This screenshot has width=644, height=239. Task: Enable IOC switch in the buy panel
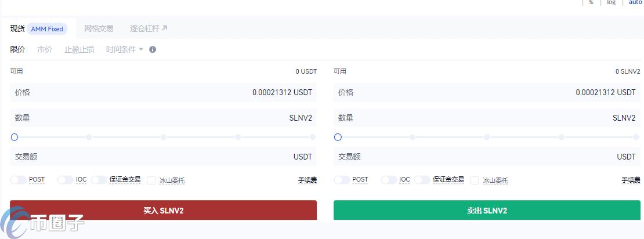[65, 180]
